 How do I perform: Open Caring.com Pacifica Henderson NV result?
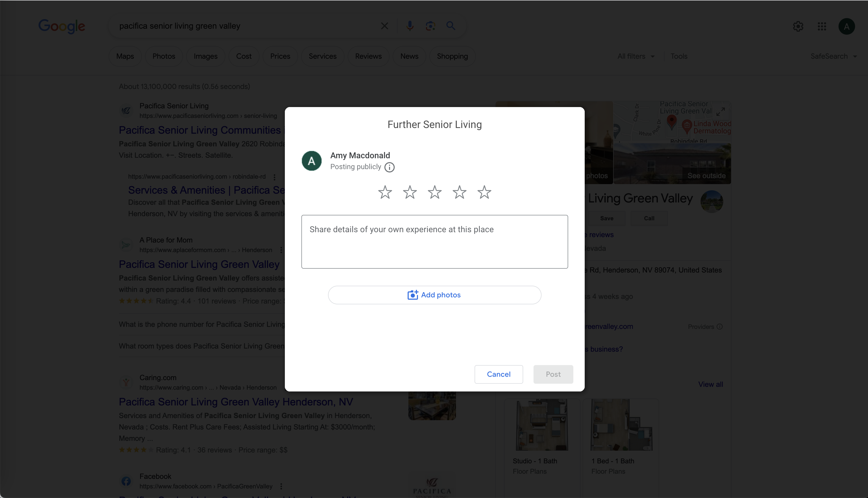236,402
